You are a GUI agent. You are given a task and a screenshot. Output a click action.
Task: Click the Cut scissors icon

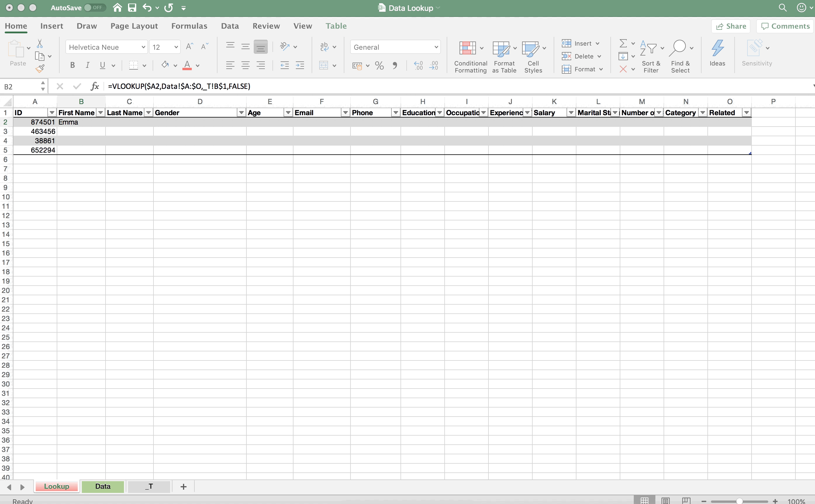tap(39, 43)
